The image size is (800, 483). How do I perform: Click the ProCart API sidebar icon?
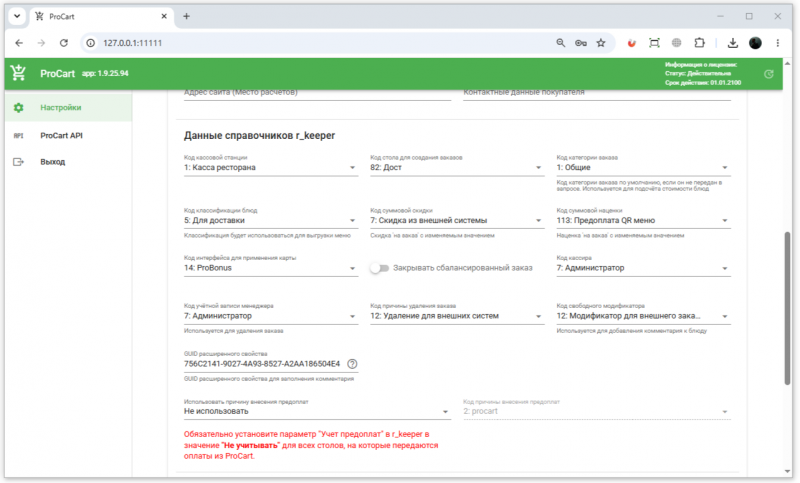(18, 136)
